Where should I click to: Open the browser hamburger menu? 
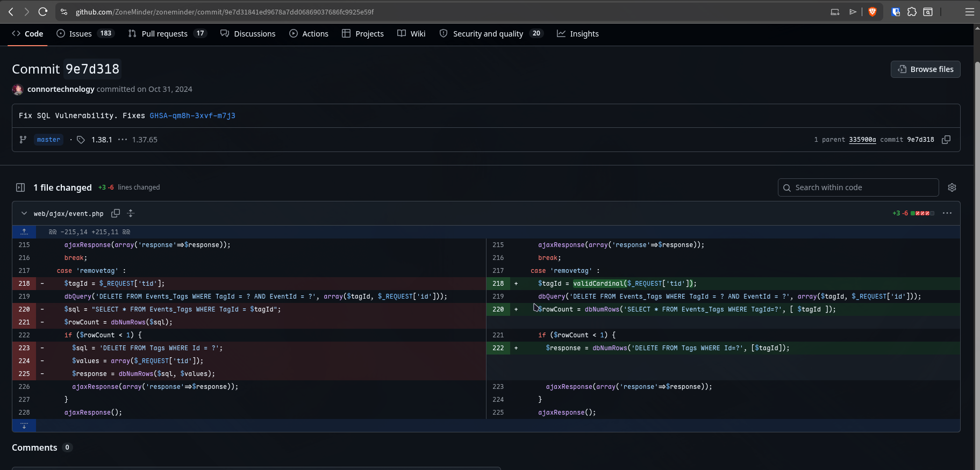click(x=969, y=12)
